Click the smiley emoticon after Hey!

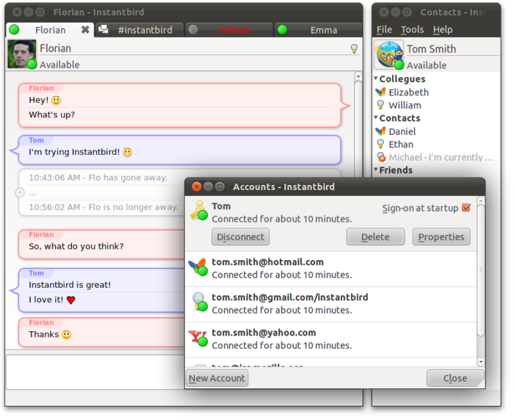57,101
